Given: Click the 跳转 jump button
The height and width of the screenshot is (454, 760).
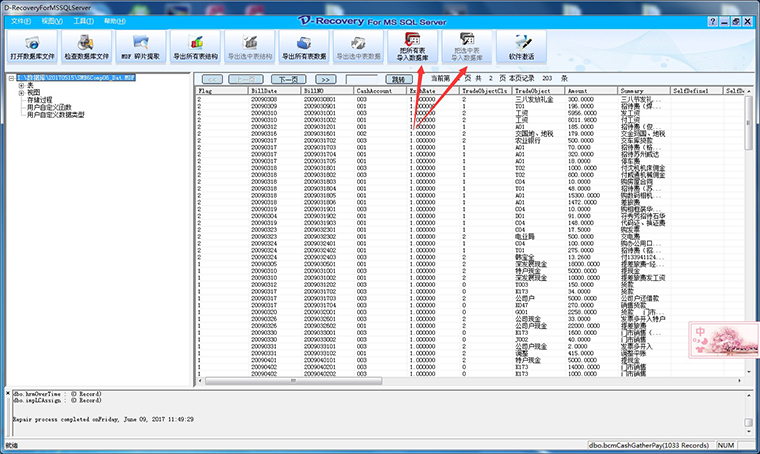Looking at the screenshot, I should [x=398, y=79].
